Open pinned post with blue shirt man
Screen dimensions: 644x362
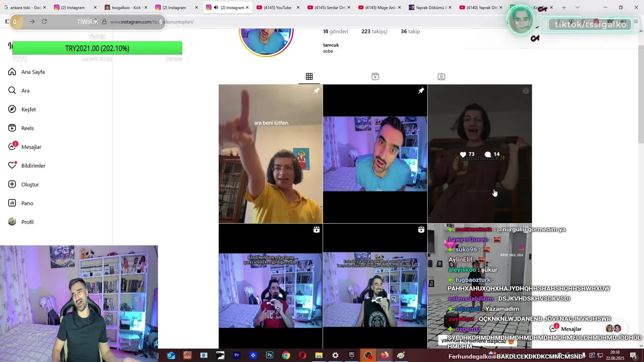(x=375, y=154)
